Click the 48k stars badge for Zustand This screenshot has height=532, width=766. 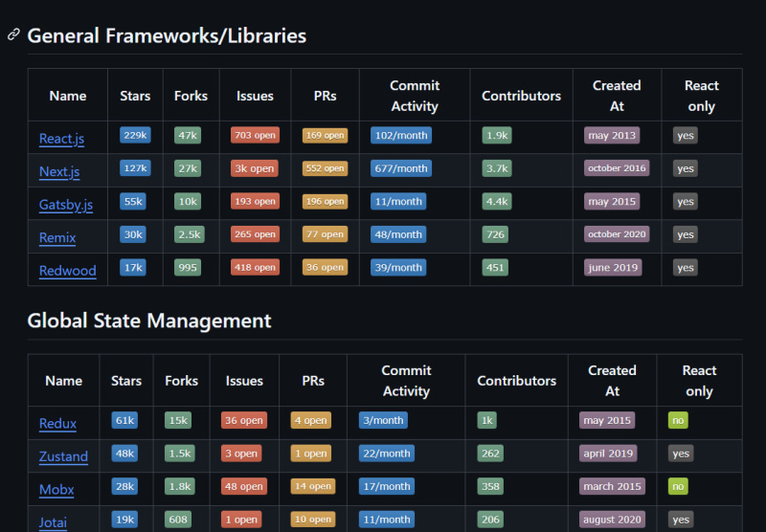[124, 454]
